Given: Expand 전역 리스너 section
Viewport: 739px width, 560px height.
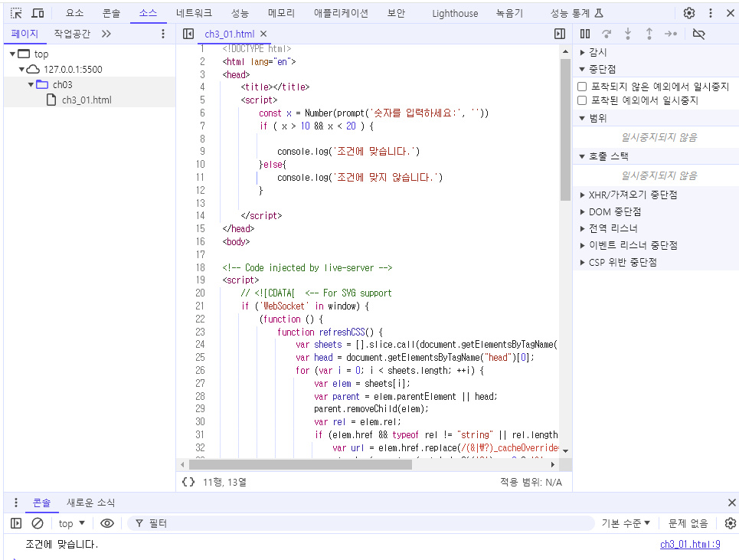Looking at the screenshot, I should 583,228.
